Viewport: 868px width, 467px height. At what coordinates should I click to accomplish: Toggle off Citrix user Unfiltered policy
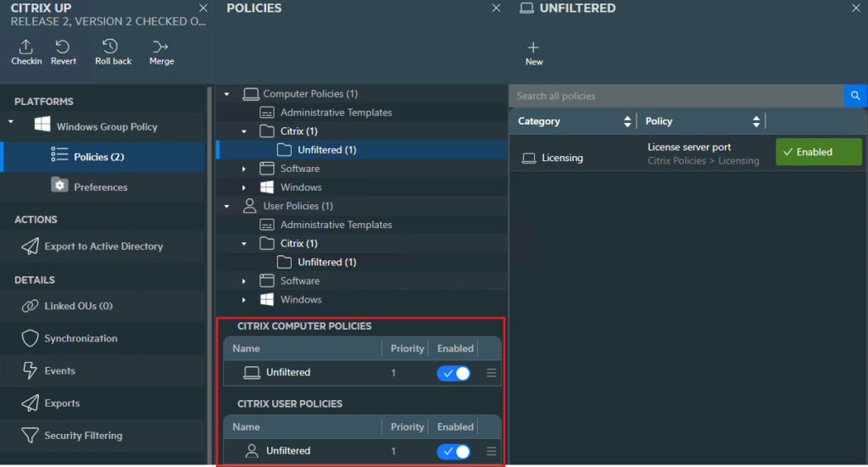tap(453, 452)
